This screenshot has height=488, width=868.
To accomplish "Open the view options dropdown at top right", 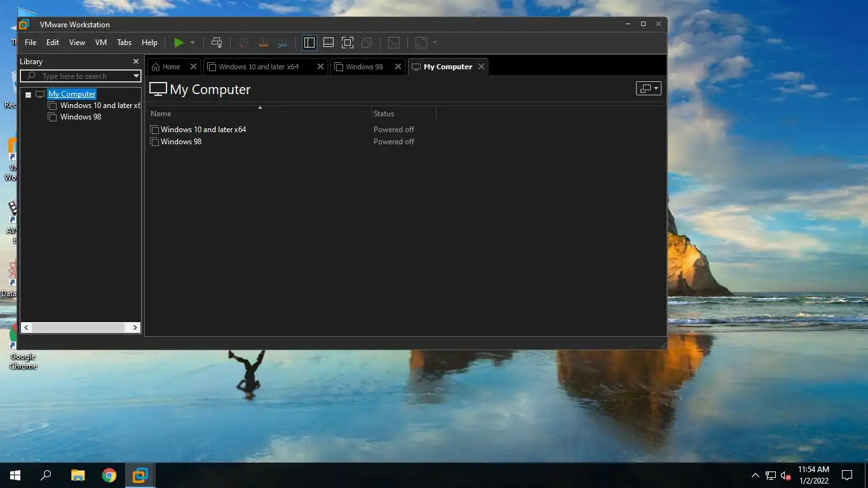I will pos(649,88).
